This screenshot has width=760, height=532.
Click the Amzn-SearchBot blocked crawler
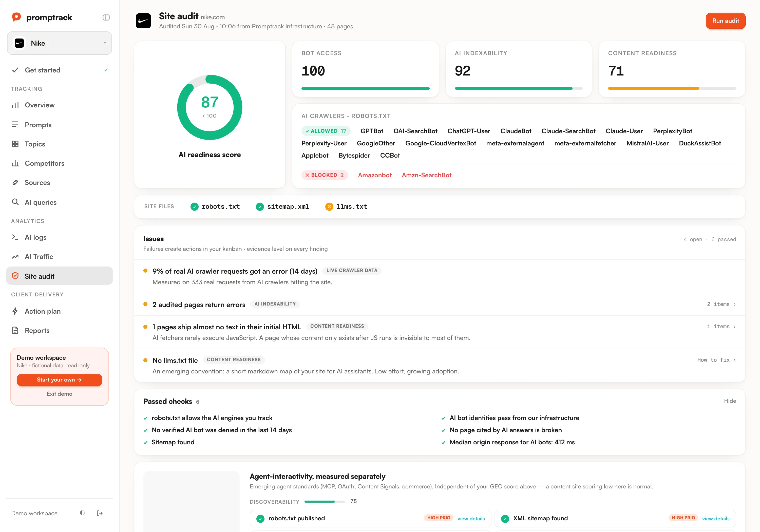pyautogui.click(x=426, y=175)
